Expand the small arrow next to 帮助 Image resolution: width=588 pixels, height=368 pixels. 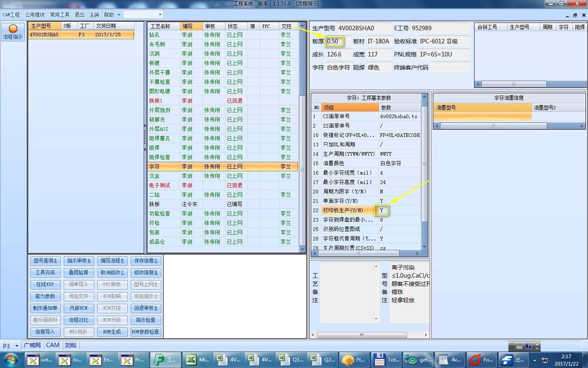pyautogui.click(x=119, y=15)
